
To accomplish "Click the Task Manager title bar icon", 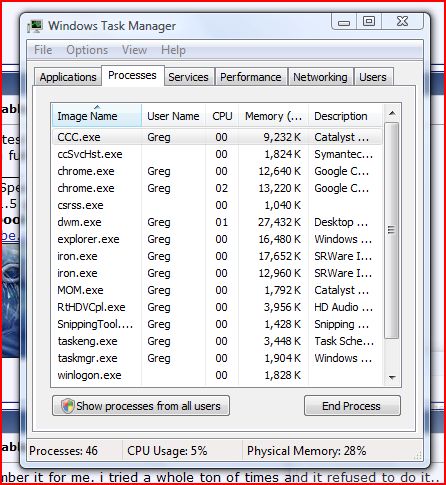I will coord(35,26).
